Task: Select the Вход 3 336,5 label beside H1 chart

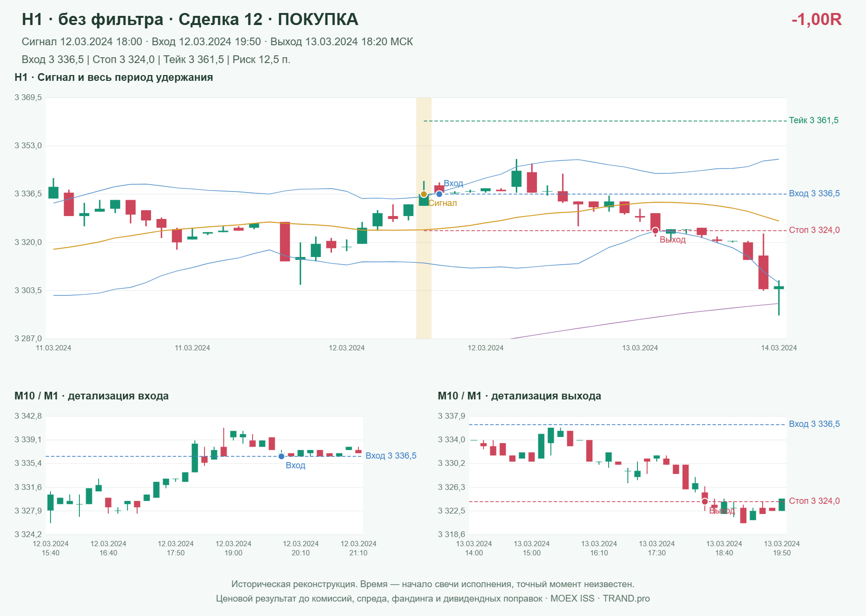Action: (x=814, y=193)
